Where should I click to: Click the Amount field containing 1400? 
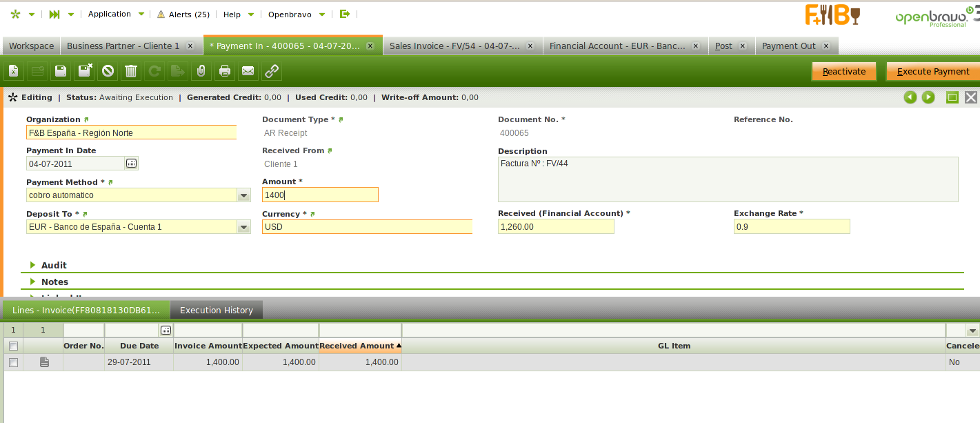(x=320, y=195)
